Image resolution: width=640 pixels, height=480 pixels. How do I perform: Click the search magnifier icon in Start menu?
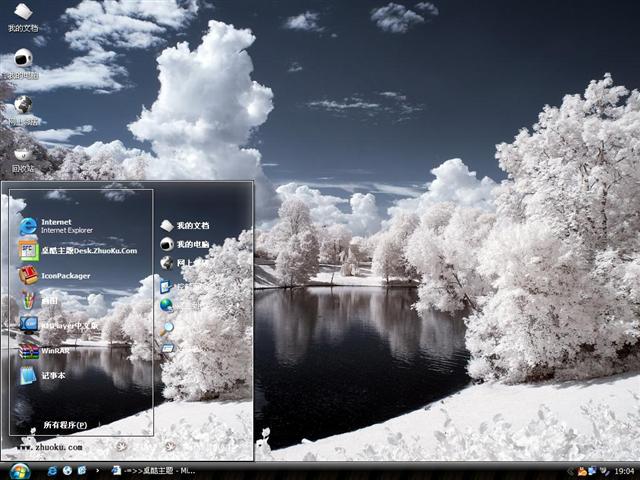pos(167,327)
